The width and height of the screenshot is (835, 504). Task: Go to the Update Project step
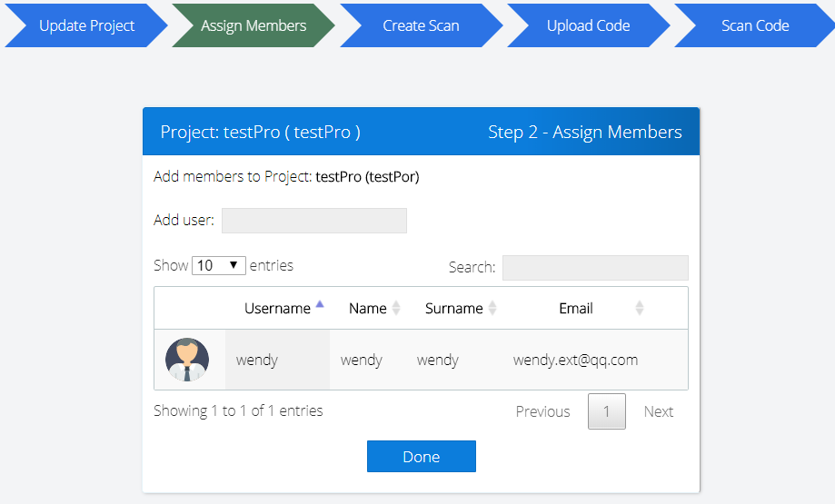86,25
